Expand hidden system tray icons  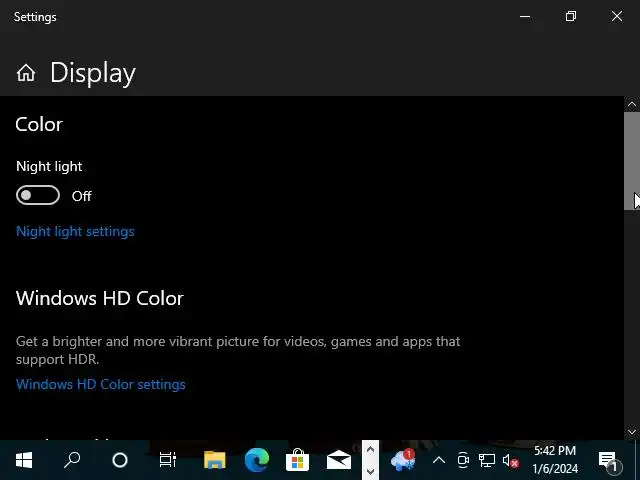click(439, 461)
